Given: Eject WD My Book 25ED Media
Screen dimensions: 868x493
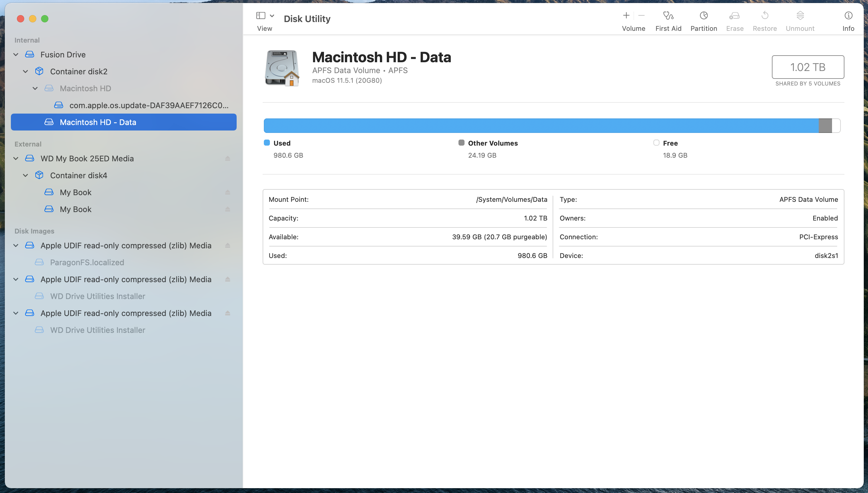Looking at the screenshot, I should (x=228, y=159).
